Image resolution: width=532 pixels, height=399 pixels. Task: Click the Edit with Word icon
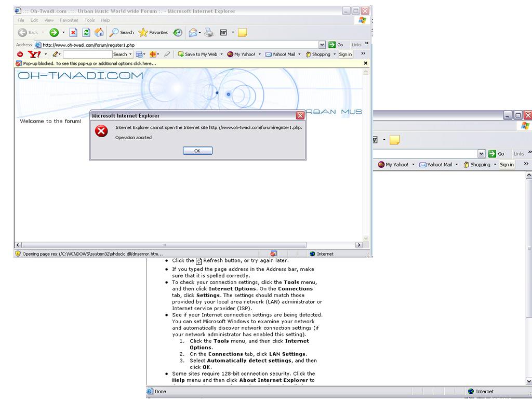[223, 33]
